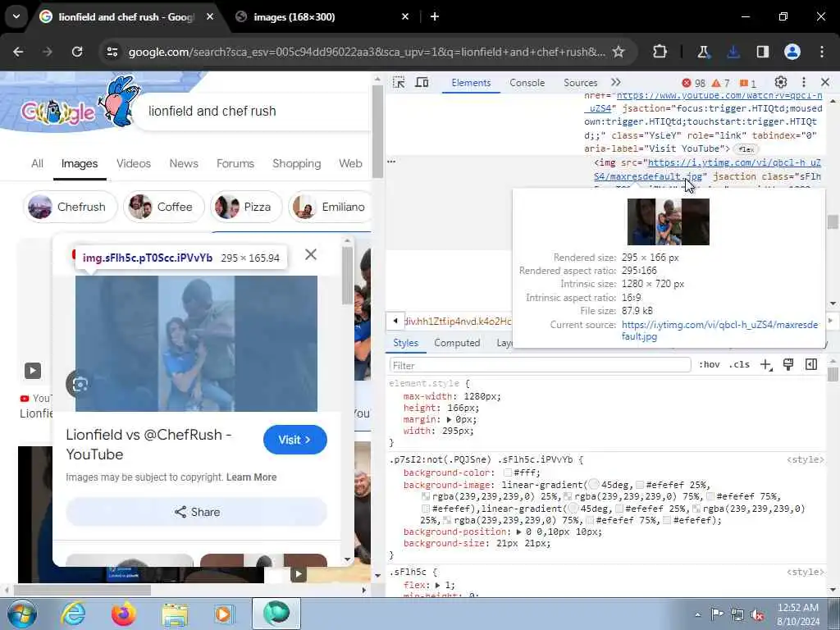
Task: Toggle the :hov element state button
Action: pyautogui.click(x=709, y=365)
